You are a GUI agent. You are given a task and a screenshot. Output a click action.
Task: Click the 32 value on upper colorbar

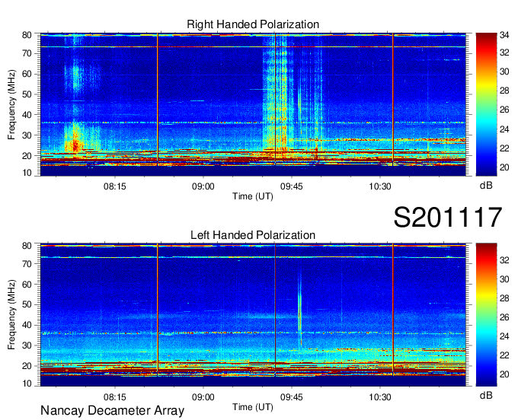coord(504,52)
